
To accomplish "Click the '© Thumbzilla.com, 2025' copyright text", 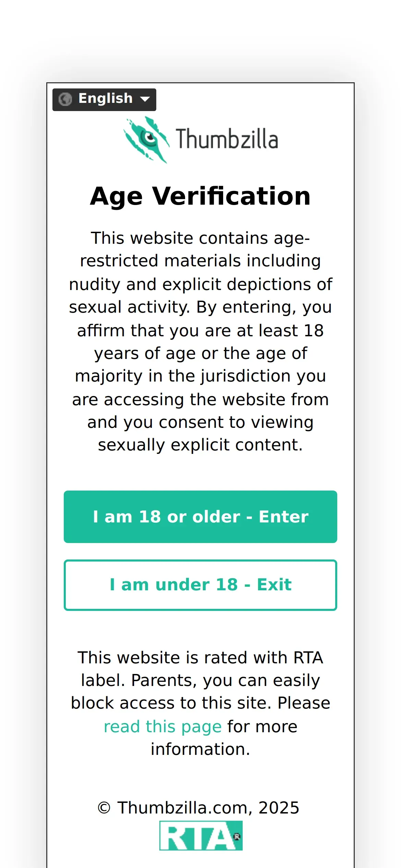I will [198, 808].
